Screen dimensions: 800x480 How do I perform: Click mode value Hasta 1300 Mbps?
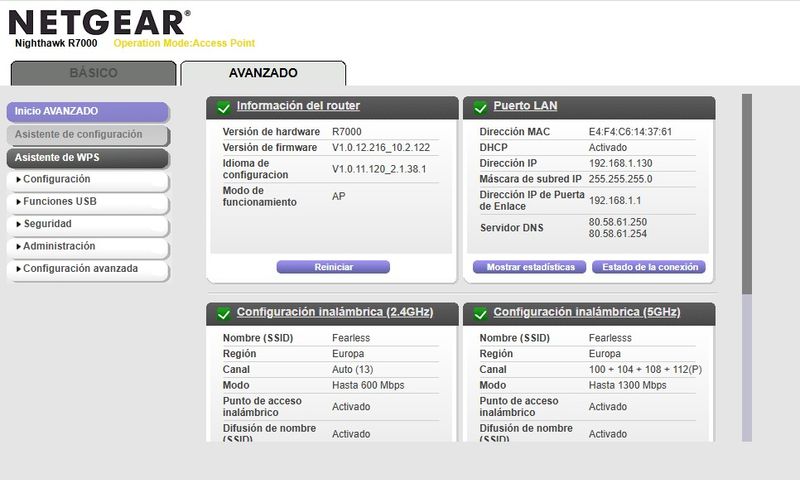[x=628, y=385]
